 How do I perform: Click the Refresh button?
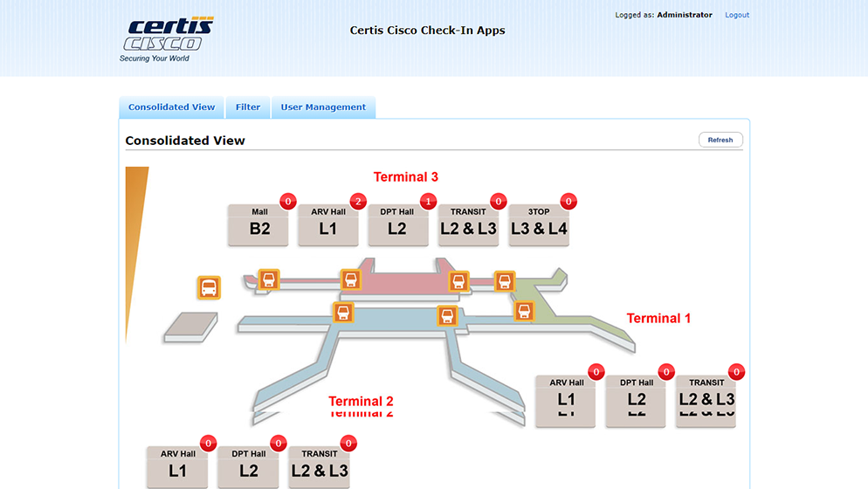720,140
